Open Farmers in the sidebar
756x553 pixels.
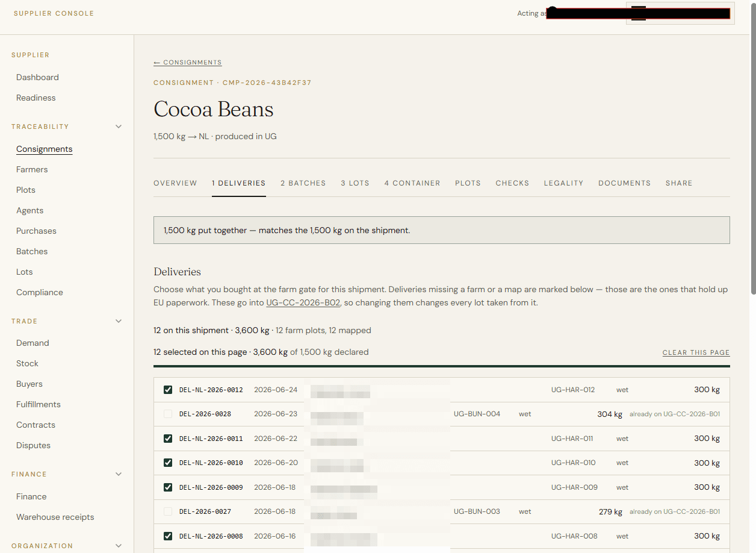(x=32, y=169)
